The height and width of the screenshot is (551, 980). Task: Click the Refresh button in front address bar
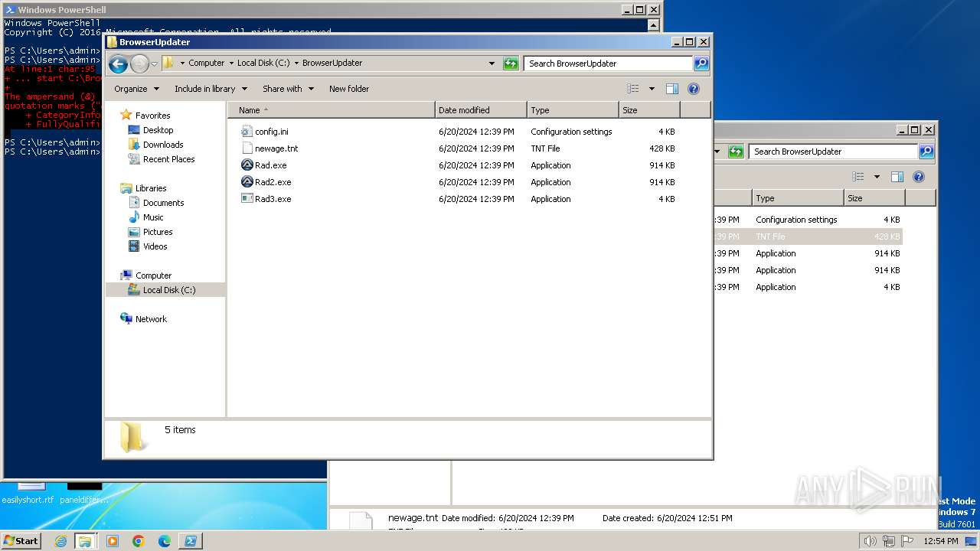tap(511, 64)
